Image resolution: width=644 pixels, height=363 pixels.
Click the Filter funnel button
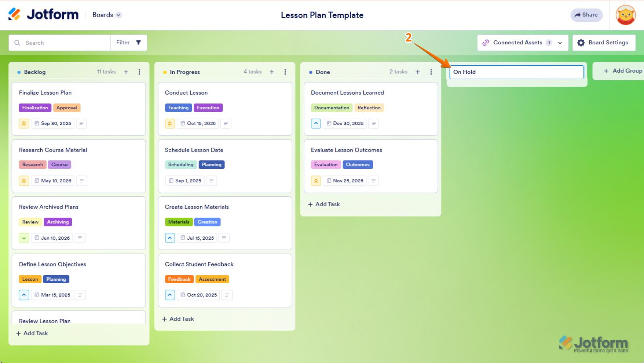coord(128,43)
